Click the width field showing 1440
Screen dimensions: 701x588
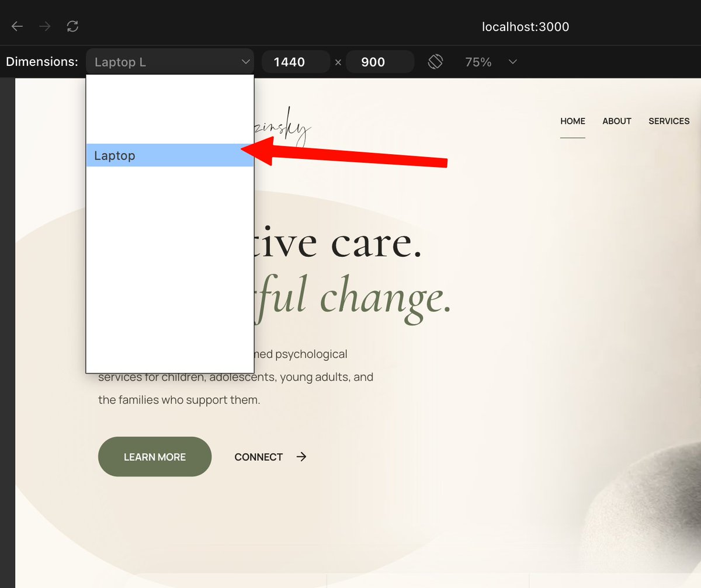click(296, 62)
